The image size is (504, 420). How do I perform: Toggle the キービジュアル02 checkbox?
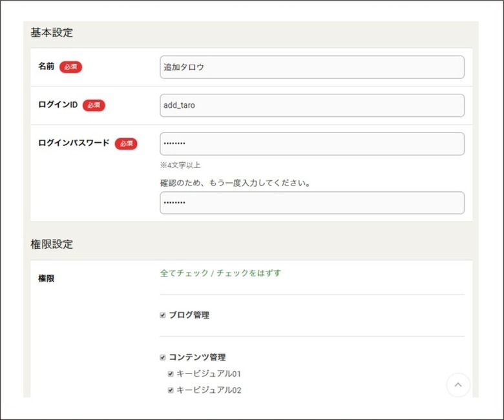tap(171, 390)
